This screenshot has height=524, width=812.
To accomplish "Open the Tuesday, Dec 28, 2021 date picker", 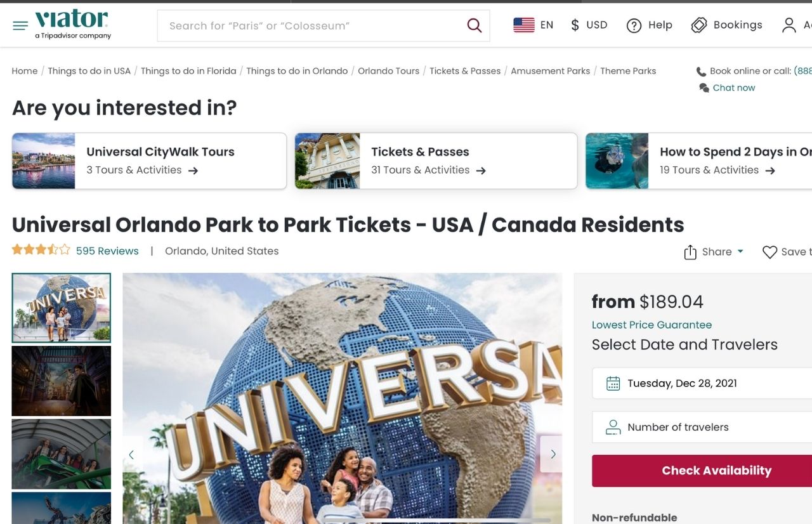I will (702, 383).
